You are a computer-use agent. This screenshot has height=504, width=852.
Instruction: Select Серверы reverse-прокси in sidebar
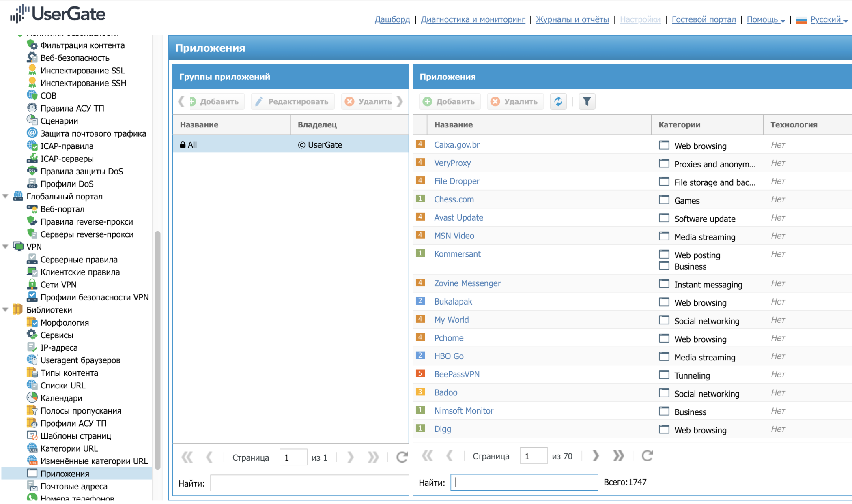(87, 234)
